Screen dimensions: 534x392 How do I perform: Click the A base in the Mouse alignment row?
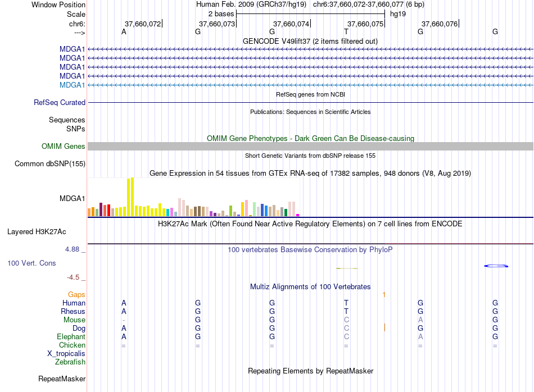pyautogui.click(x=420, y=320)
